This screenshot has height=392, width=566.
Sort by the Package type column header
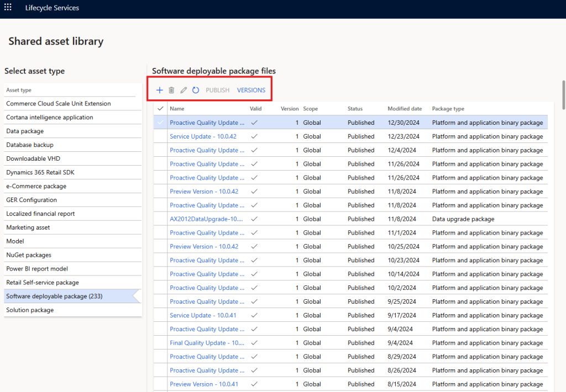click(x=448, y=109)
